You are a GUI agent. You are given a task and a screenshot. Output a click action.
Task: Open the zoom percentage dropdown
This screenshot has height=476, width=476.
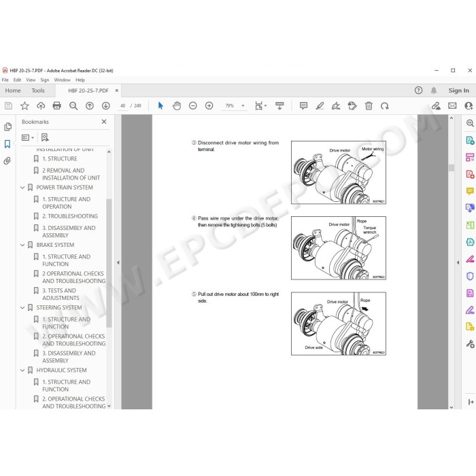[243, 105]
